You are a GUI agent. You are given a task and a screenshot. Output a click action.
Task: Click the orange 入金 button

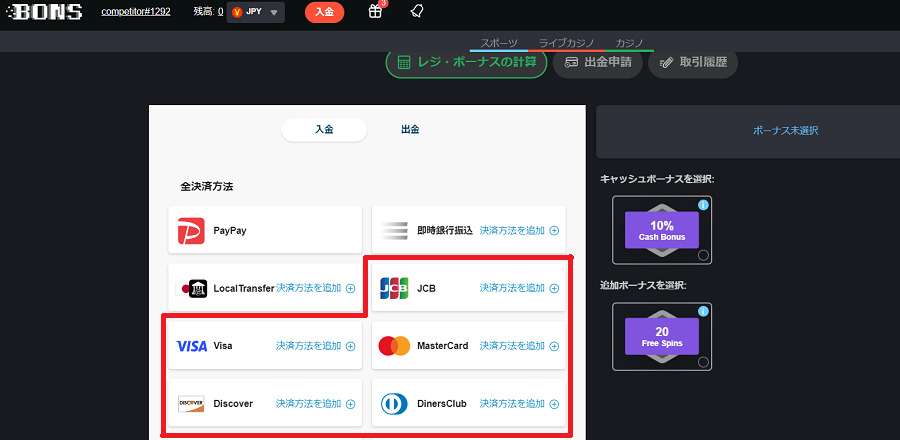pyautogui.click(x=324, y=12)
